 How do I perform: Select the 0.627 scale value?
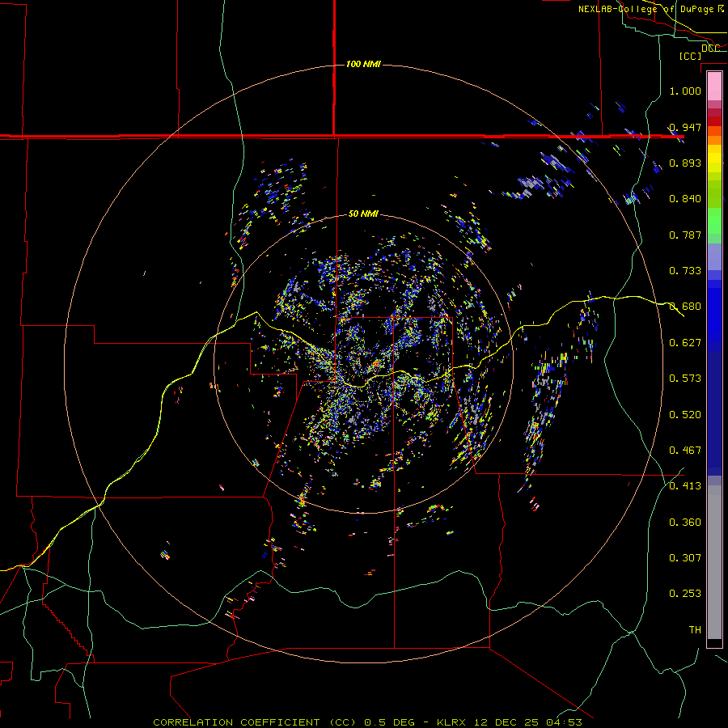click(685, 343)
